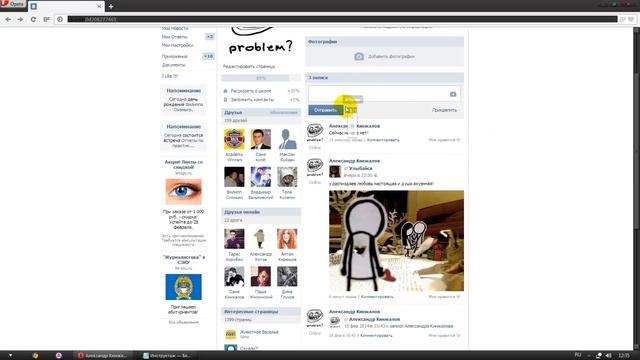Image resolution: width=640 pixels, height=360 pixels.
Task: Click Комментировать under the first post
Action: click(383, 140)
